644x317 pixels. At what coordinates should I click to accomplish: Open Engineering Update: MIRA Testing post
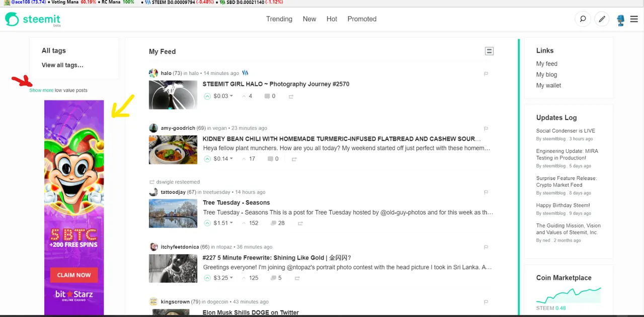pyautogui.click(x=567, y=154)
